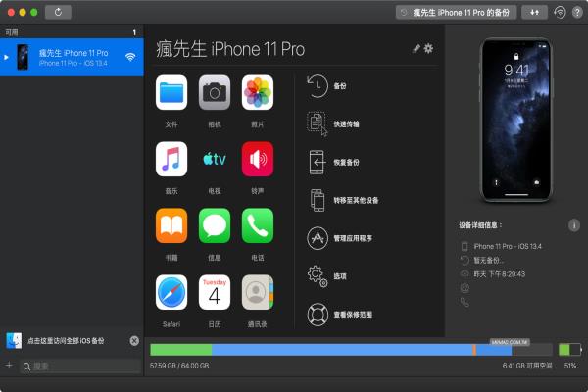
Task: Open the Phone (电话) icon
Action: tap(257, 225)
